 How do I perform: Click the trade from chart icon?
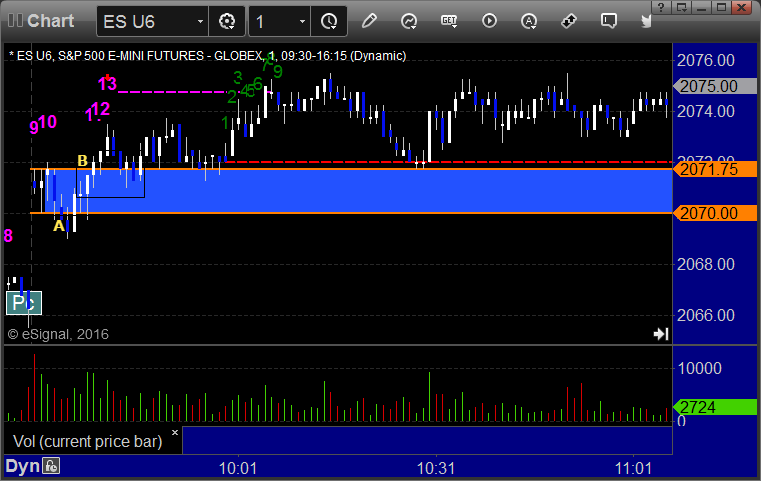tap(569, 21)
